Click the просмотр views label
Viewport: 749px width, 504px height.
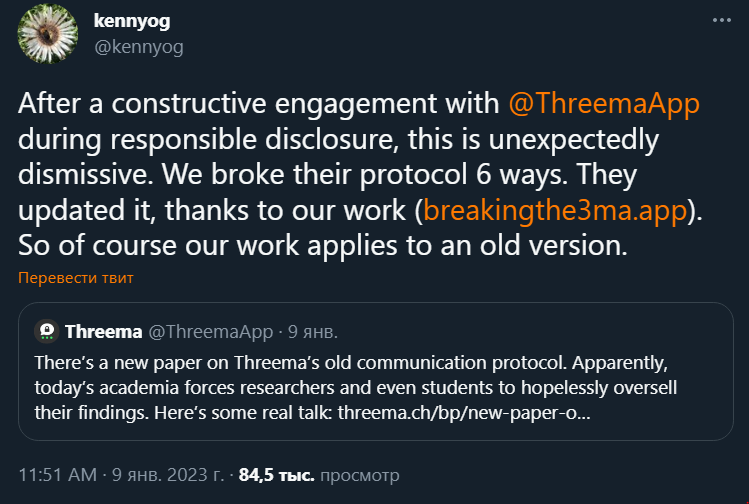tap(360, 474)
